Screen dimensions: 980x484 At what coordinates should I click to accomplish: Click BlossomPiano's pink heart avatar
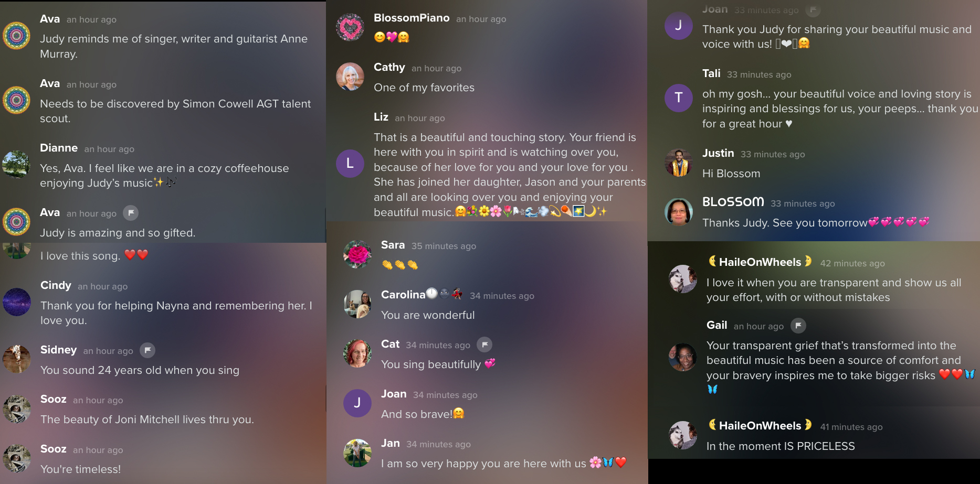pos(350,28)
